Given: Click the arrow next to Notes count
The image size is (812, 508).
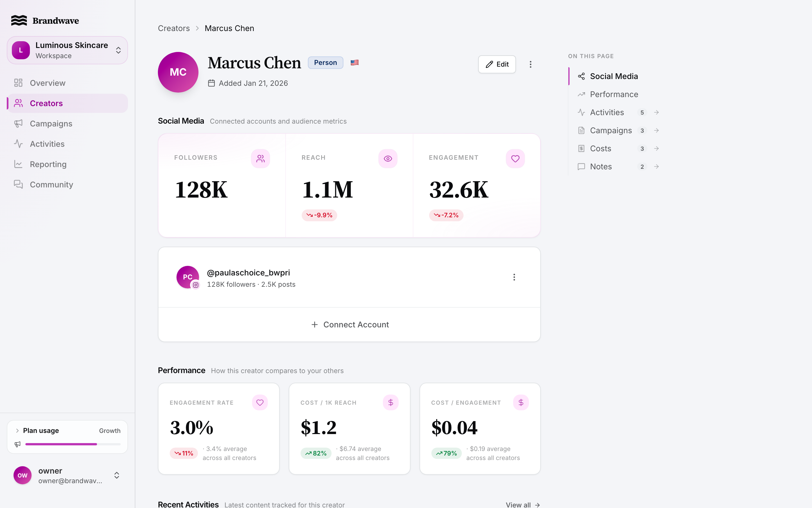Looking at the screenshot, I should [656, 167].
